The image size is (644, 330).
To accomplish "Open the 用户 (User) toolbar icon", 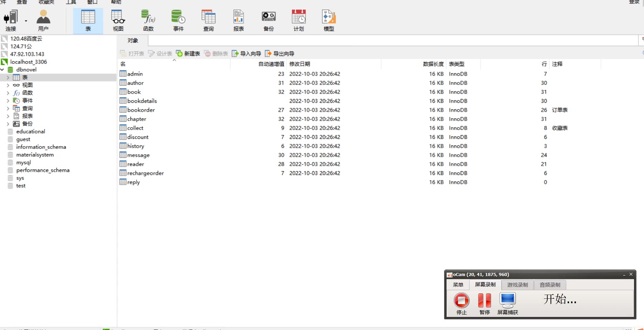I will (43, 21).
